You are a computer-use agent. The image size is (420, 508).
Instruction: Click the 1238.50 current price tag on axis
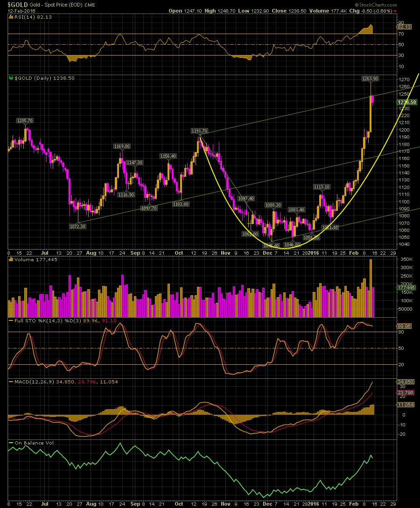tap(406, 102)
